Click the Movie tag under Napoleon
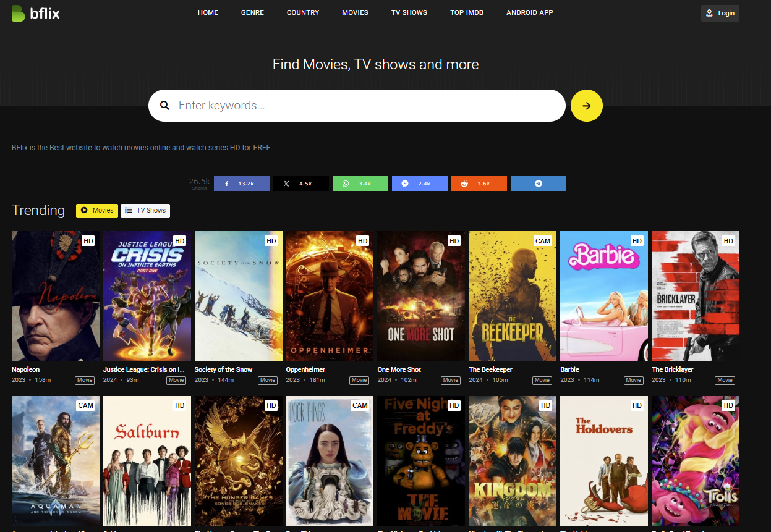 85,380
